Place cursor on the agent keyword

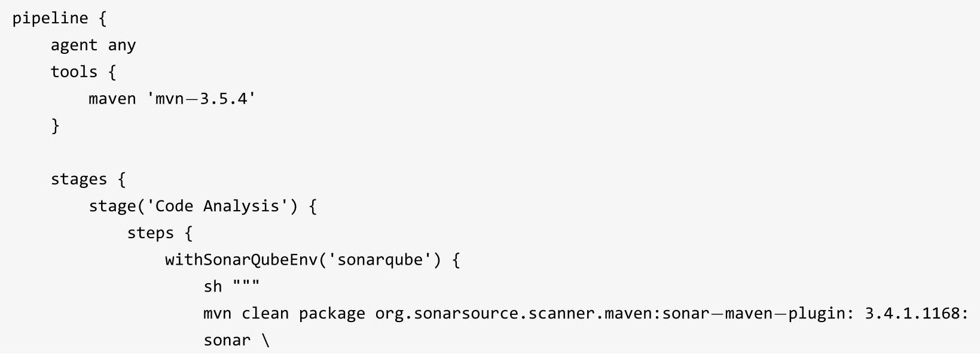[74, 45]
